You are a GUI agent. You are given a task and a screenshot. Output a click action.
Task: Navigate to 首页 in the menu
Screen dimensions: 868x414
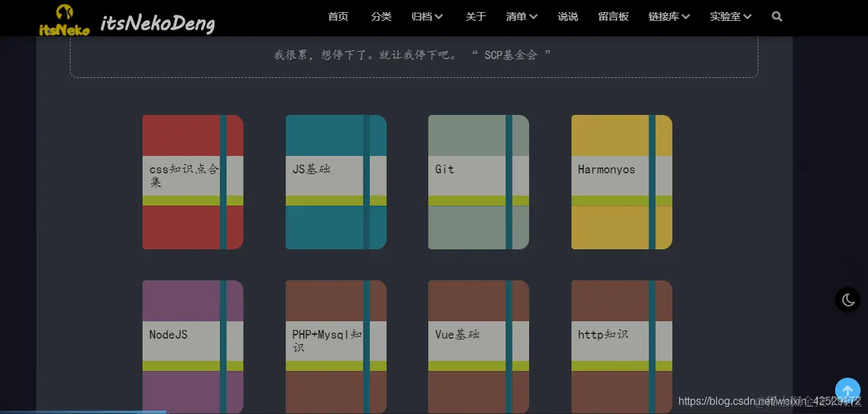point(338,17)
